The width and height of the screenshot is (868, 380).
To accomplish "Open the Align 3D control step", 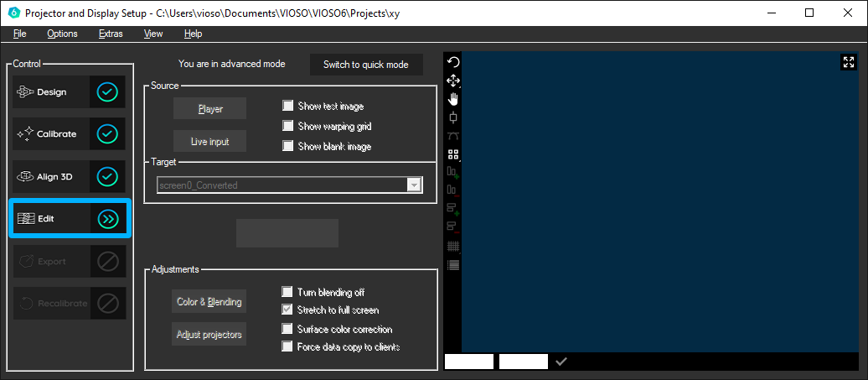I will point(70,177).
